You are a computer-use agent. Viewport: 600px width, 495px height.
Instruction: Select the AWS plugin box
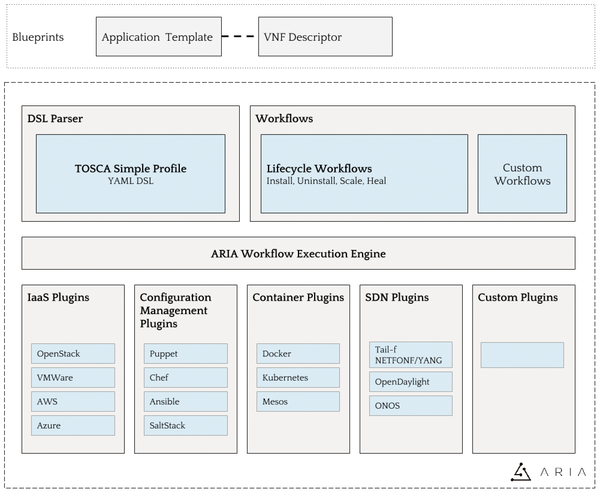tap(73, 401)
